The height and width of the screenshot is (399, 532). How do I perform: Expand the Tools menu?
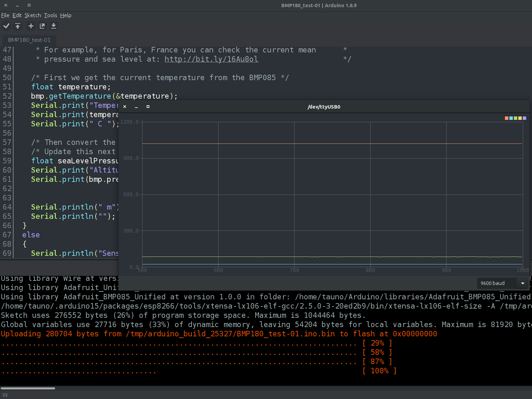click(50, 15)
